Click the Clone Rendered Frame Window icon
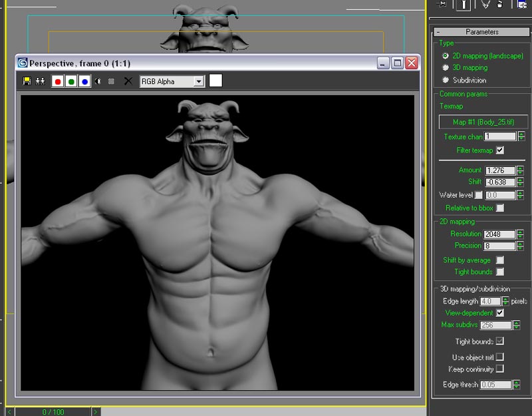Image resolution: width=532 pixels, height=416 pixels. (40, 81)
